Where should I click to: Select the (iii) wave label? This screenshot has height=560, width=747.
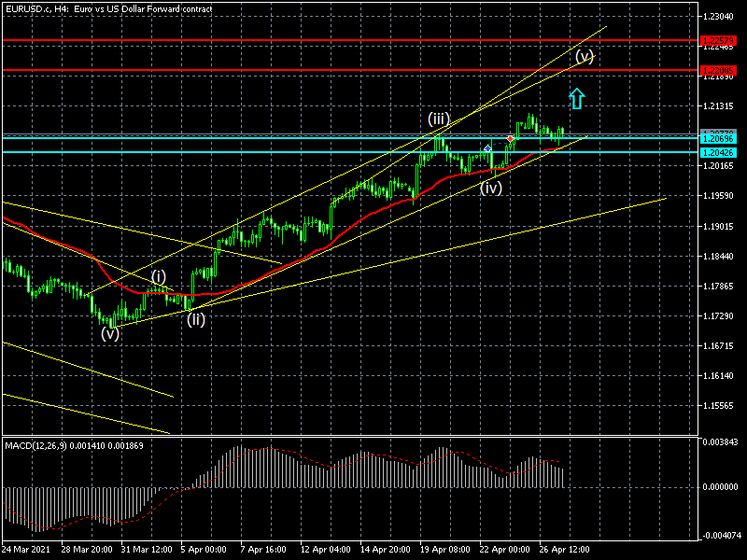(x=438, y=119)
